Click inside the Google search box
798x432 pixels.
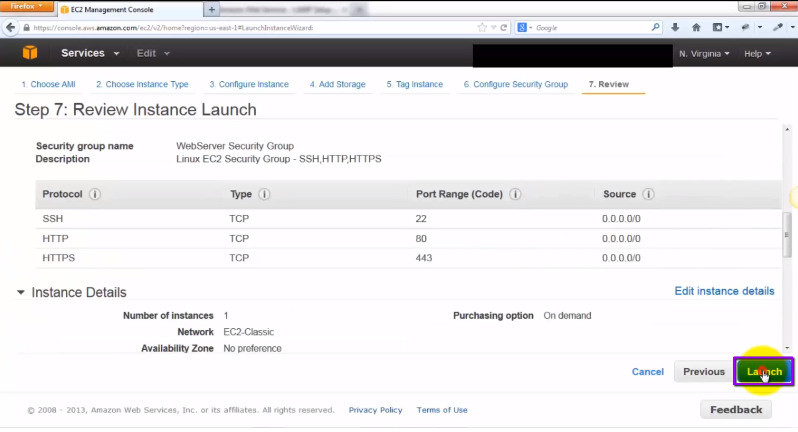tap(590, 28)
